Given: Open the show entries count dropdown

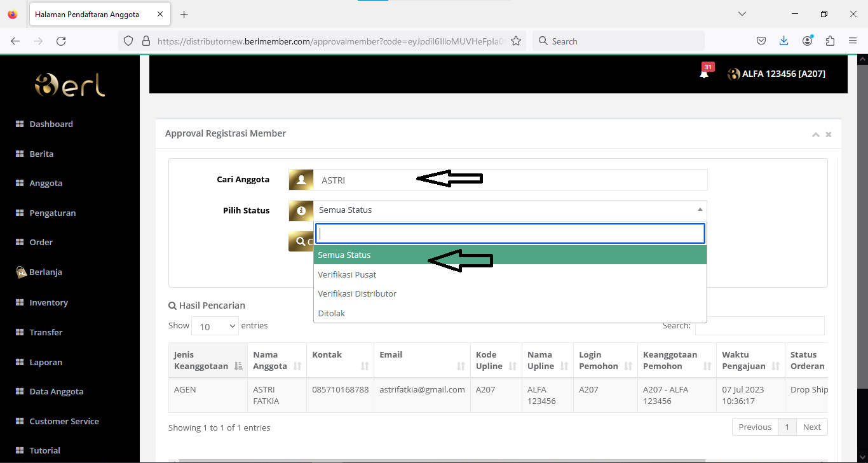Looking at the screenshot, I should click(215, 326).
